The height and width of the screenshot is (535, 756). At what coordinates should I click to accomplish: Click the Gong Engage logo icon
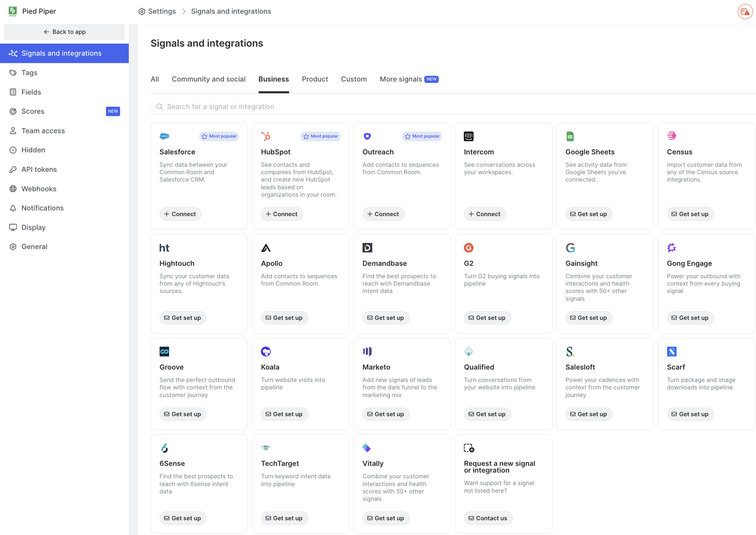(x=671, y=248)
